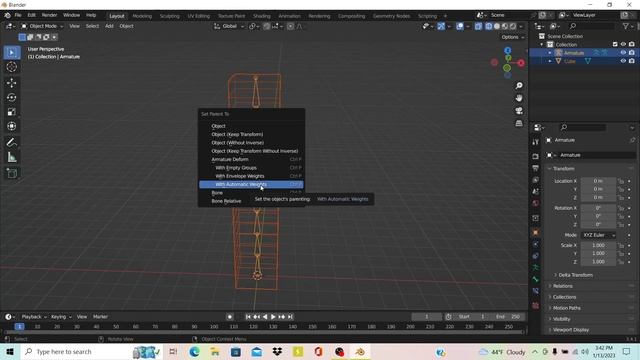Choose Object (Keep Transform) parenting option
640x360 pixels.
click(x=251, y=134)
